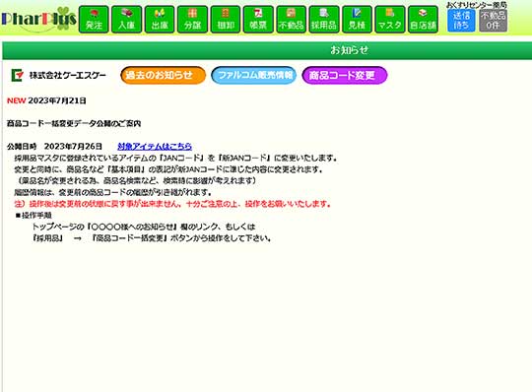
Task: Click the date NEW 2023年7月21日
Action: (x=46, y=100)
